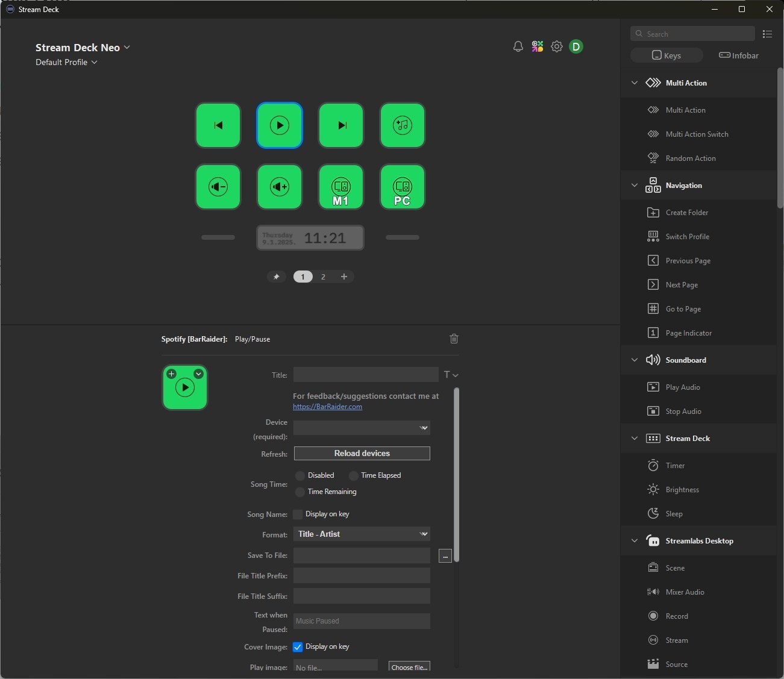Screen dimensions: 784x679
Task: Go to page 1
Action: click(303, 277)
